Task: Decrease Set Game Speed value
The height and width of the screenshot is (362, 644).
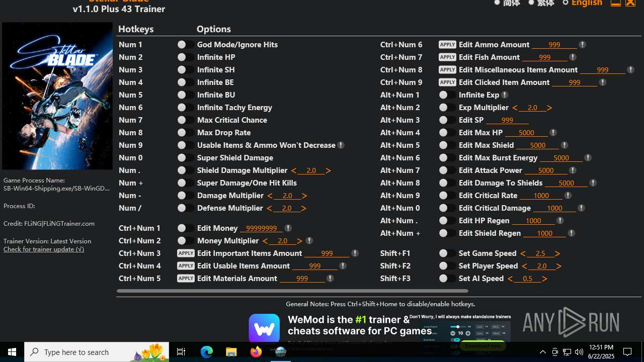Action: point(523,254)
